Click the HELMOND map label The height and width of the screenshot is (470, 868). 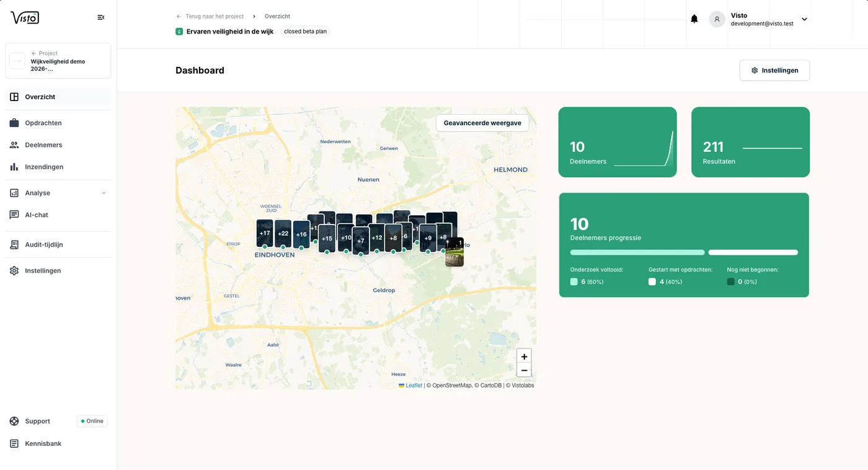[510, 169]
